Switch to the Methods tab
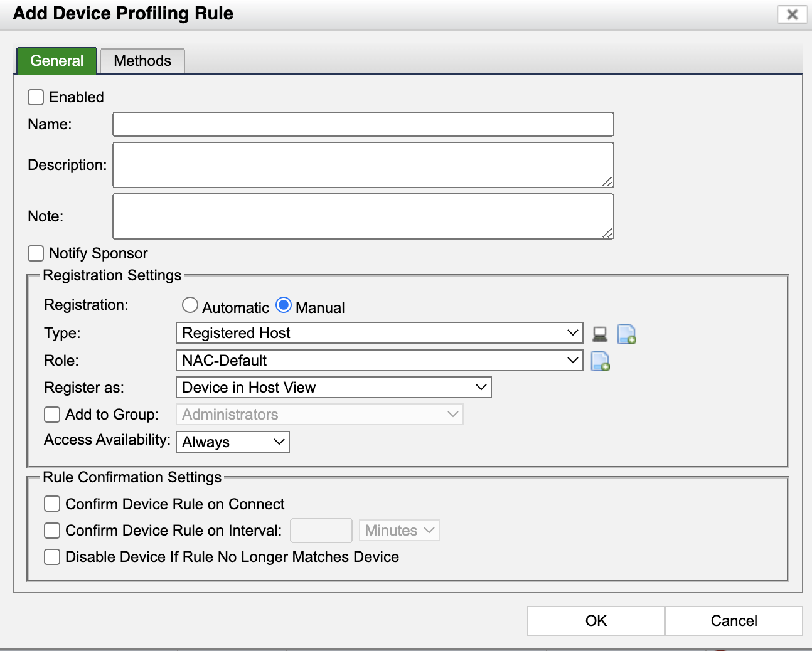The image size is (812, 651). 142,61
